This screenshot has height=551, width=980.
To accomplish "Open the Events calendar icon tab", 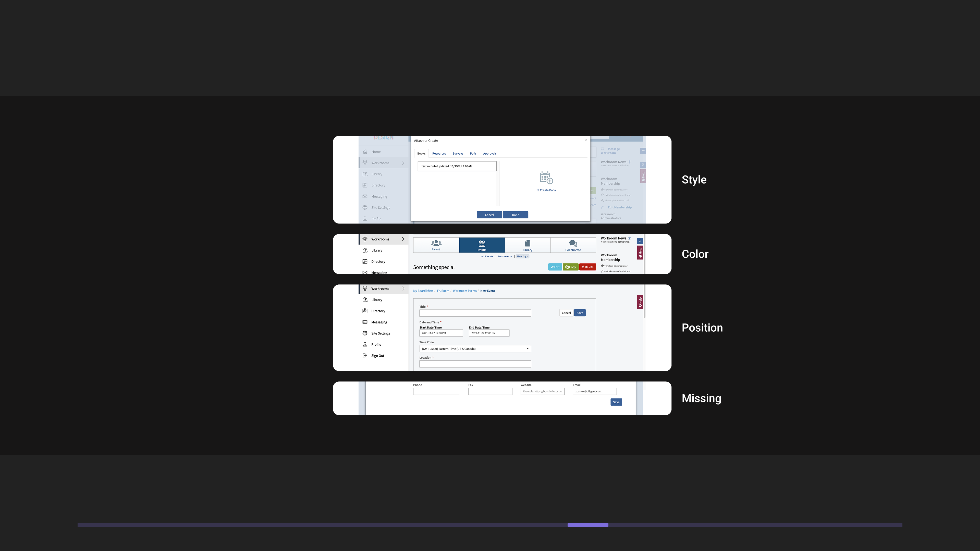I will [x=482, y=245].
